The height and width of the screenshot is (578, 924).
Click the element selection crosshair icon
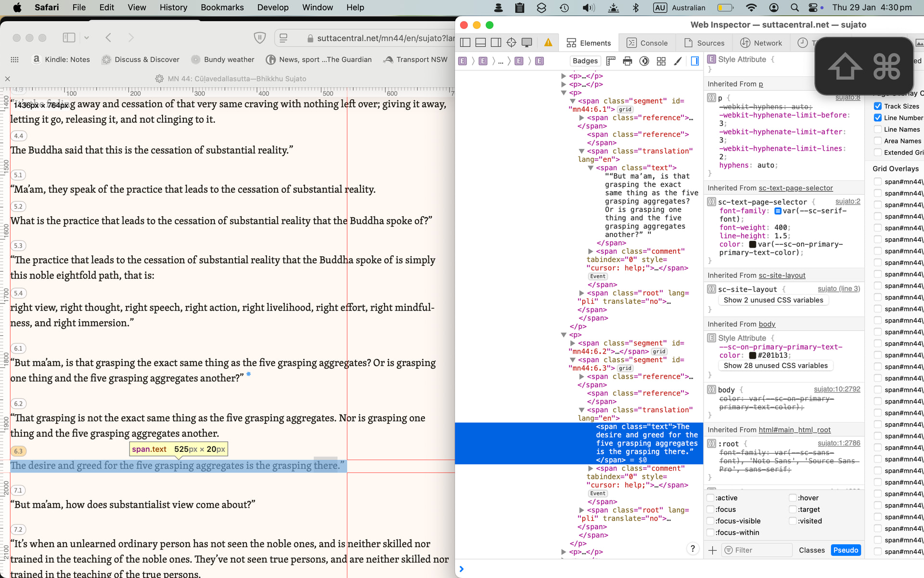tap(512, 43)
